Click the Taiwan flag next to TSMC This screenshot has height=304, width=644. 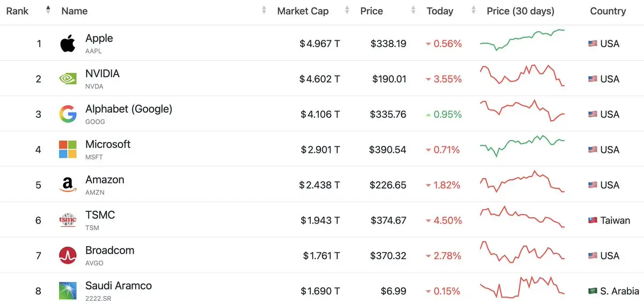592,220
